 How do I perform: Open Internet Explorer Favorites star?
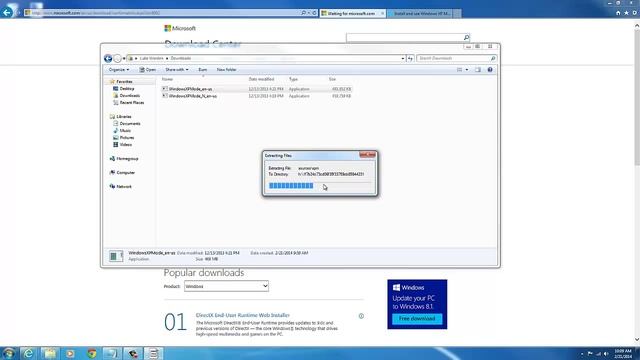626,13
